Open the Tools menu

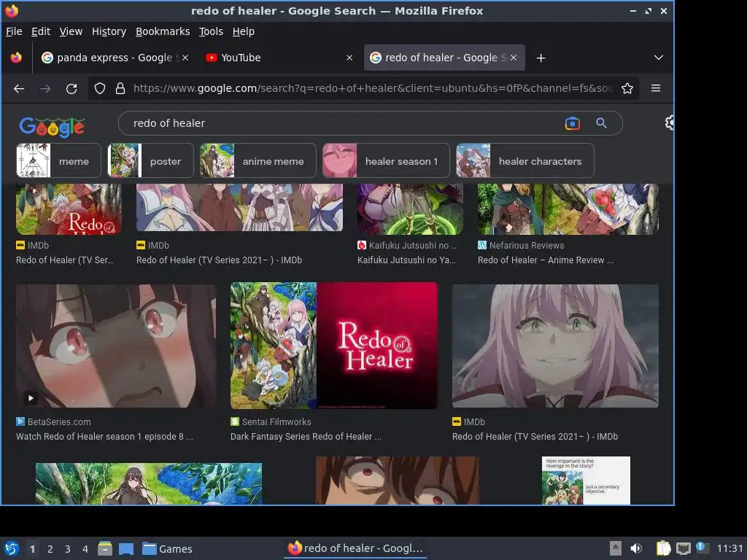[x=211, y=31]
